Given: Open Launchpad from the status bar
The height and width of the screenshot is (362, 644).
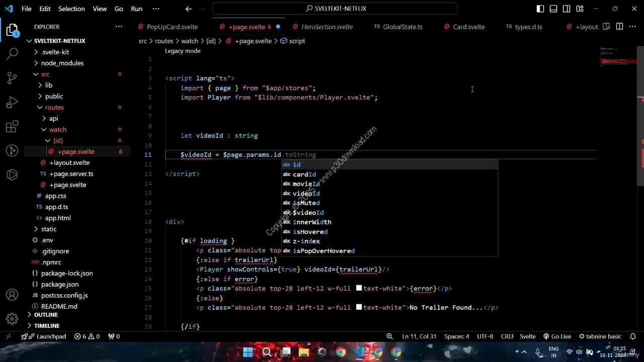Looking at the screenshot, I should (44, 336).
